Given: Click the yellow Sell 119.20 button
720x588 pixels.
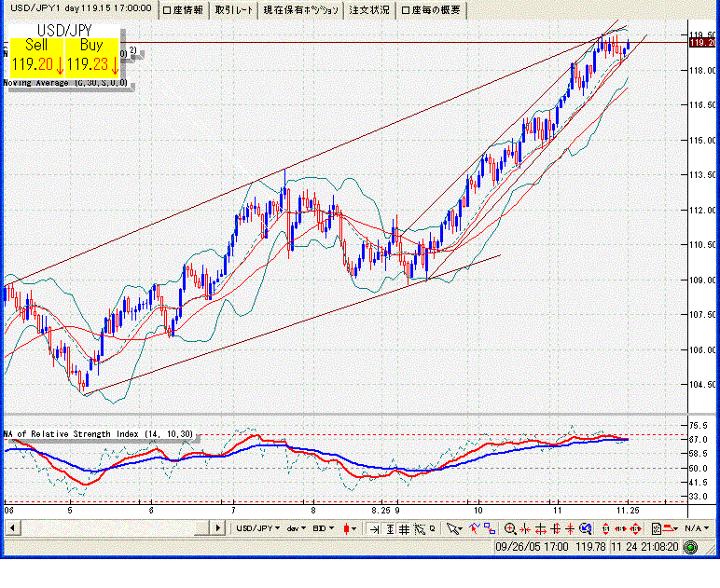Looking at the screenshot, I should 36,57.
